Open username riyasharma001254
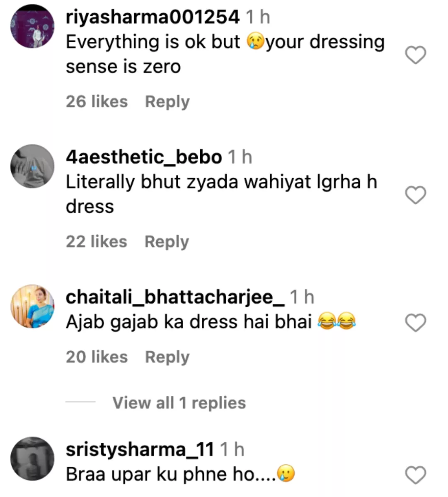The height and width of the screenshot is (497, 448). click(153, 17)
